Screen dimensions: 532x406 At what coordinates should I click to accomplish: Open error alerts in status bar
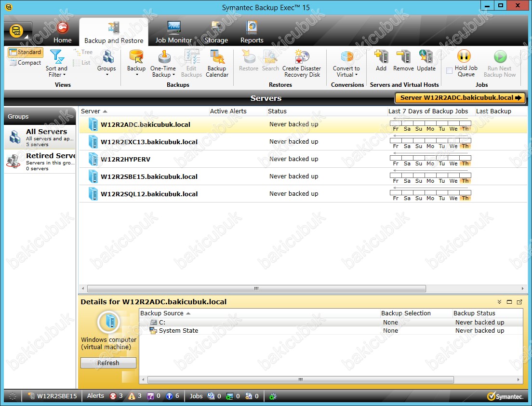pos(116,396)
